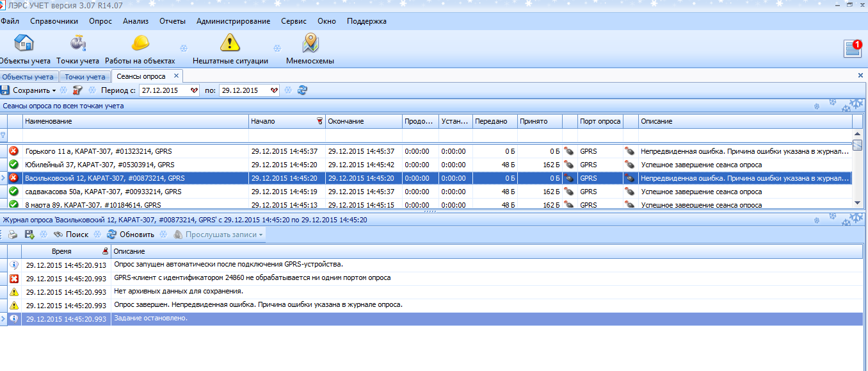Viewport: 868px width, 371px height.
Task: Click the success icon for садвакасова 50а
Action: point(13,192)
